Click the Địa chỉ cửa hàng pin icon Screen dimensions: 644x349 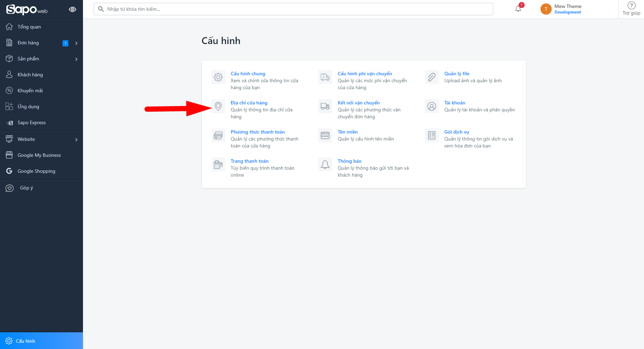pos(218,106)
